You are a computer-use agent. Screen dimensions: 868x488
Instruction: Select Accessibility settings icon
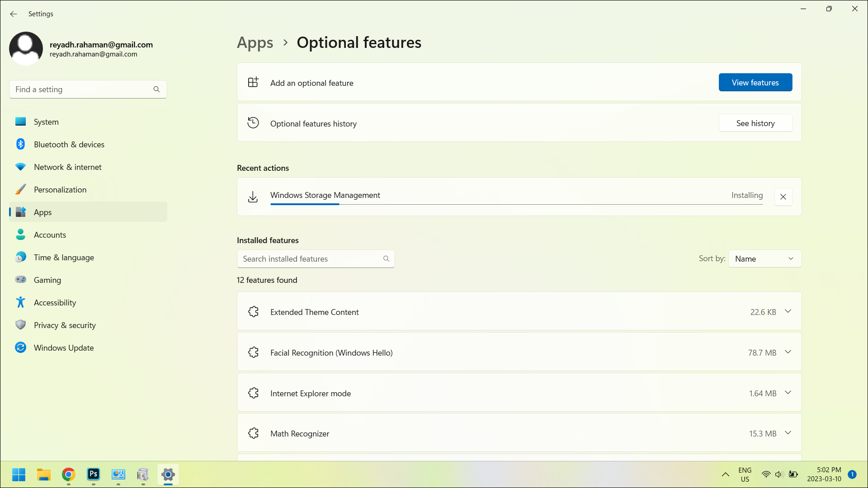coord(21,303)
